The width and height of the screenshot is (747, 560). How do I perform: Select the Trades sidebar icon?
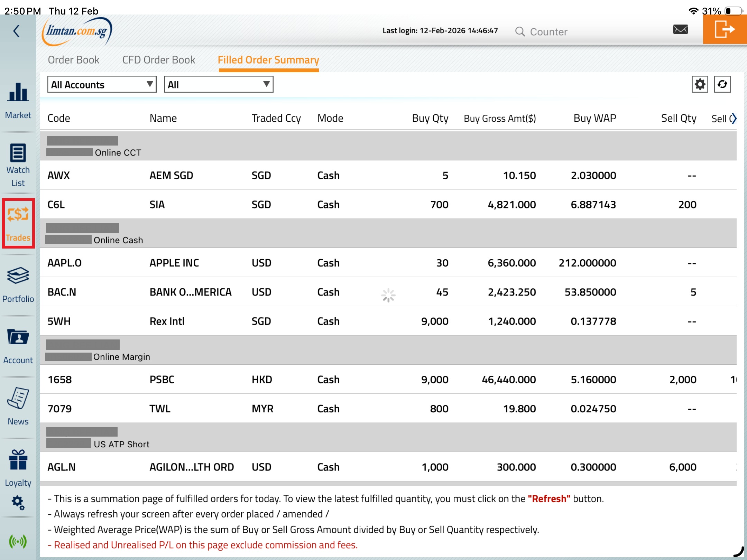(x=18, y=215)
